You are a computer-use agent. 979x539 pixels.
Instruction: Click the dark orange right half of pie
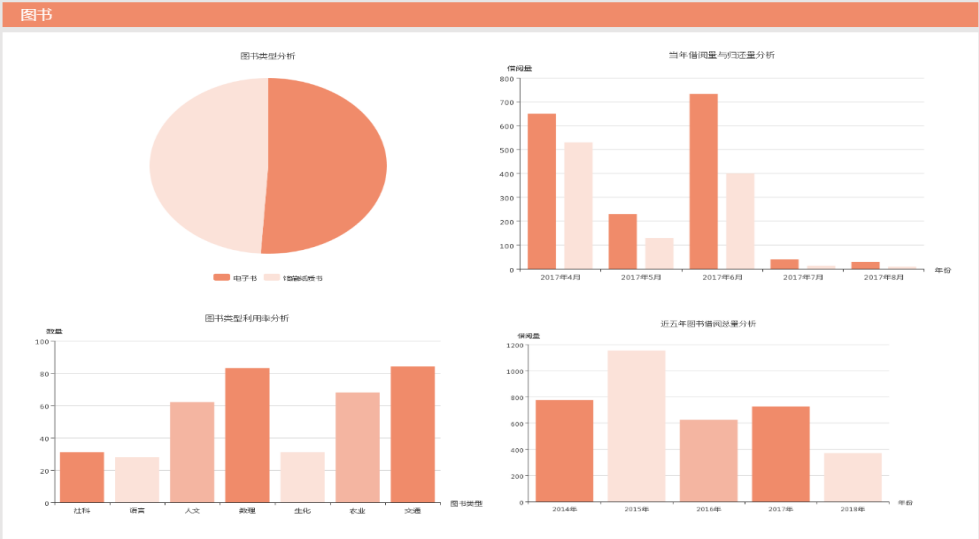click(330, 165)
